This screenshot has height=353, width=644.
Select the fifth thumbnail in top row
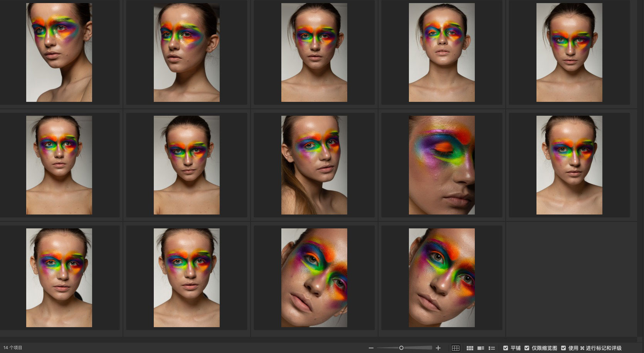pos(569,52)
